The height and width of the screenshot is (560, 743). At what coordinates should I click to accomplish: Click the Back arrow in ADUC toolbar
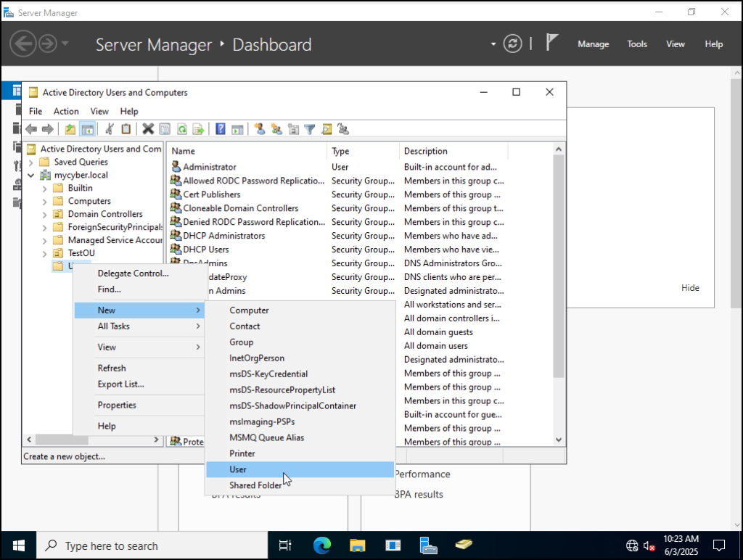31,129
